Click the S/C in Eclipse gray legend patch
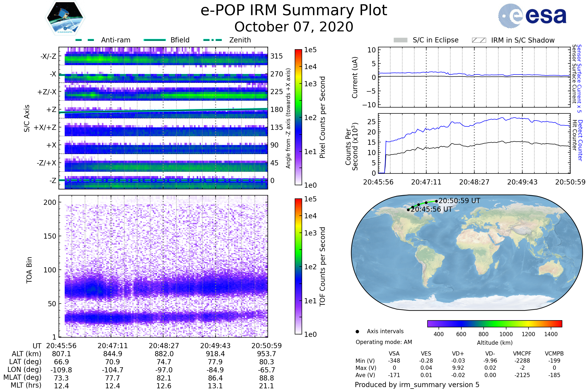The width and height of the screenshot is (588, 392). [x=400, y=40]
